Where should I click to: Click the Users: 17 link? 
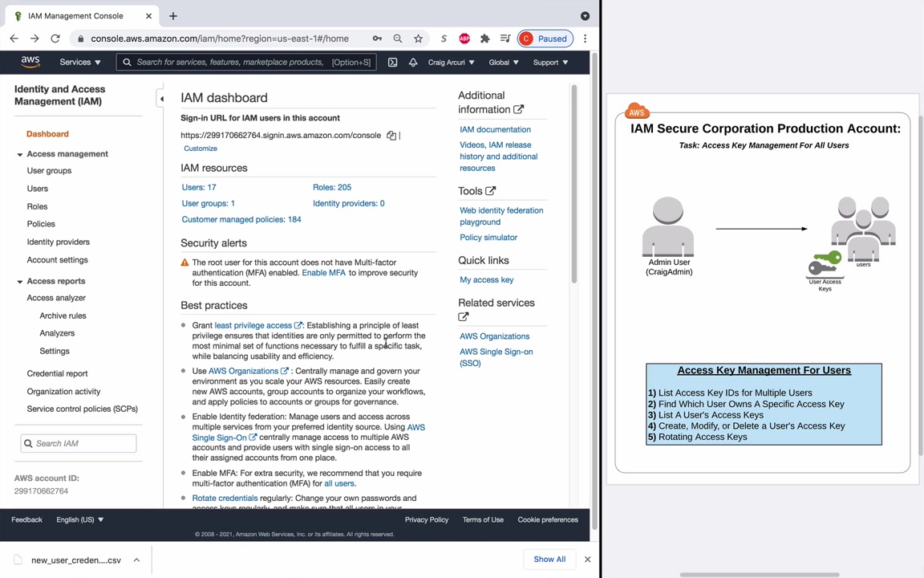click(199, 187)
